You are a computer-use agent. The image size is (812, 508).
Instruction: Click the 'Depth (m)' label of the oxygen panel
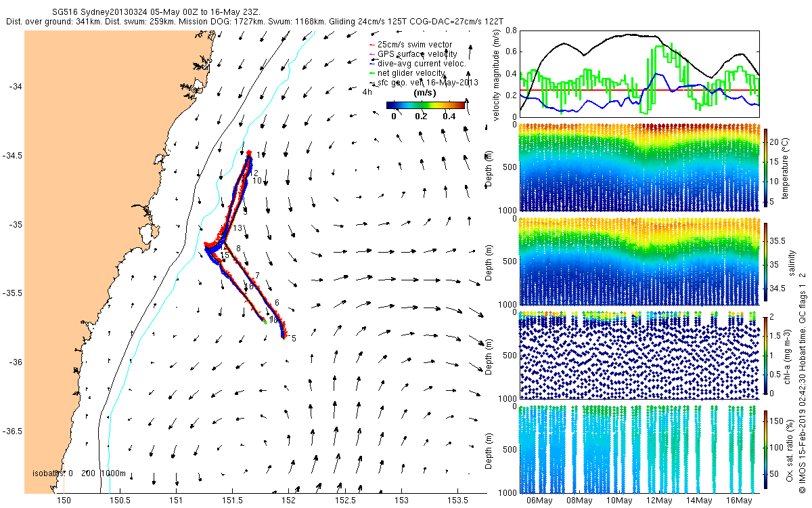pos(489,450)
